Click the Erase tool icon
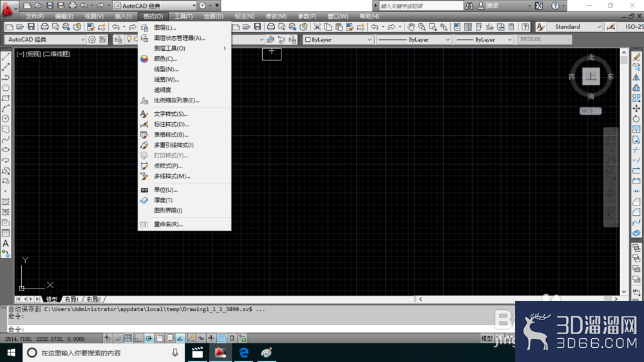This screenshot has height=362, width=644. 636,57
